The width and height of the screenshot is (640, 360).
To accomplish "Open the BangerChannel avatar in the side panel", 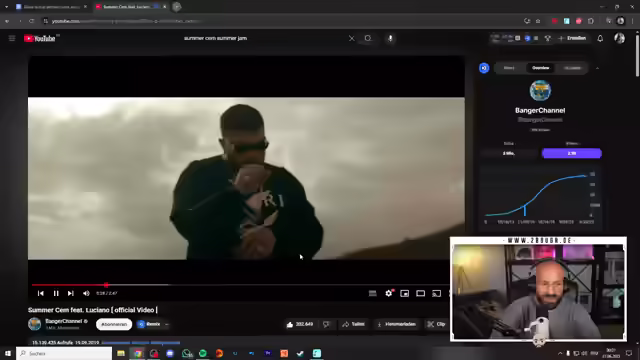I will pos(540,90).
